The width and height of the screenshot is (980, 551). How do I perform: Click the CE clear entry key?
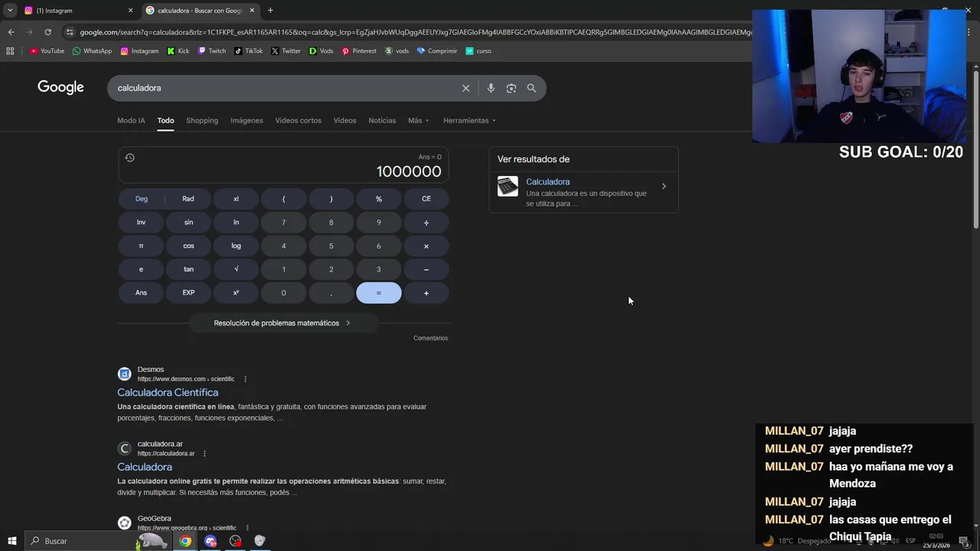[426, 199]
